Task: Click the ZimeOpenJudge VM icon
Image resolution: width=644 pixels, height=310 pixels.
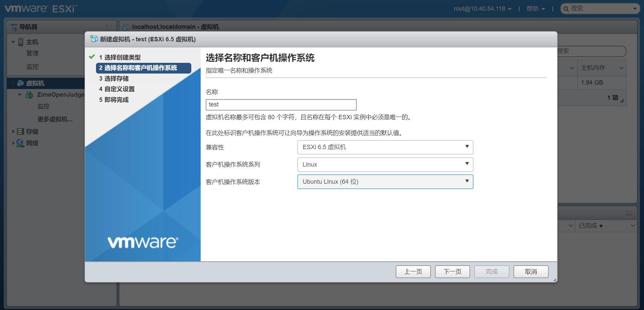Action: coord(30,95)
